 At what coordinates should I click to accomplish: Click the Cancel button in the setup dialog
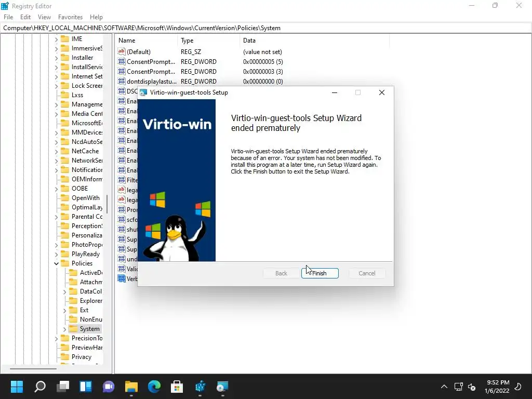367,273
